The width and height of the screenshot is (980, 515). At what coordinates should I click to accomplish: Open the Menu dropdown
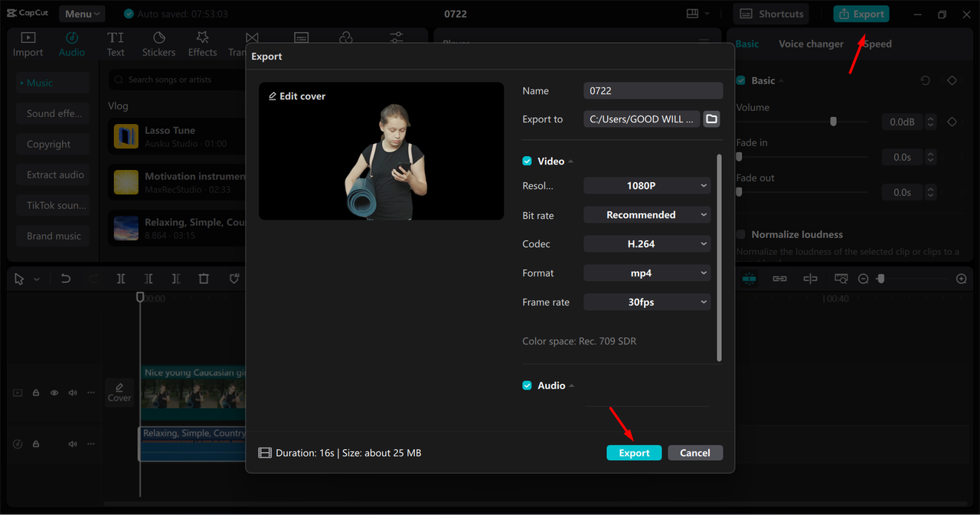[82, 14]
